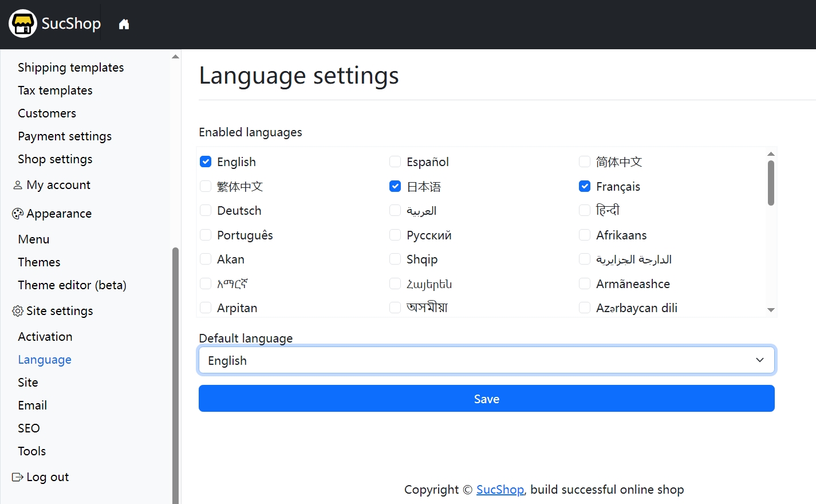816x504 pixels.
Task: Select Shipping templates in sidebar
Action: tap(71, 68)
